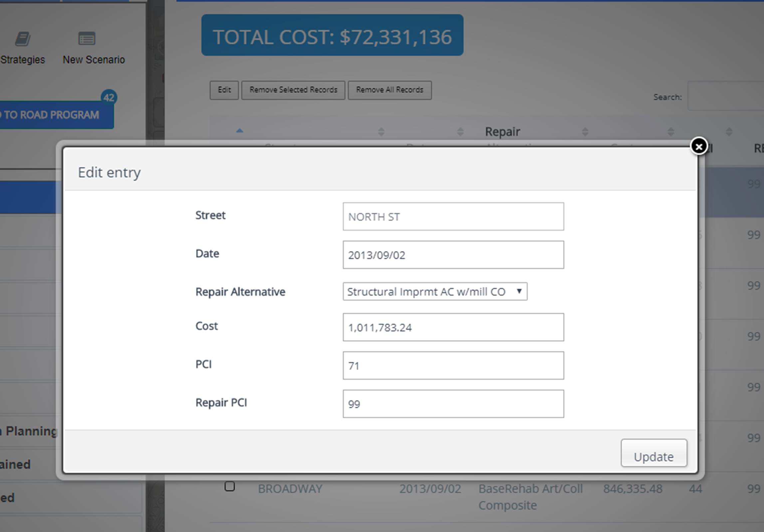
Task: Click into the Date field
Action: pos(453,255)
